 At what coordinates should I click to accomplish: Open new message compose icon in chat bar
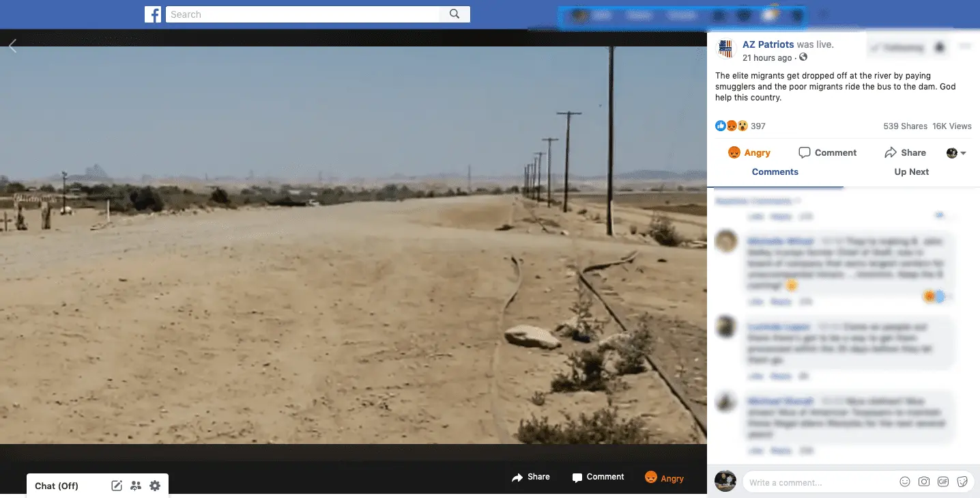pyautogui.click(x=117, y=486)
